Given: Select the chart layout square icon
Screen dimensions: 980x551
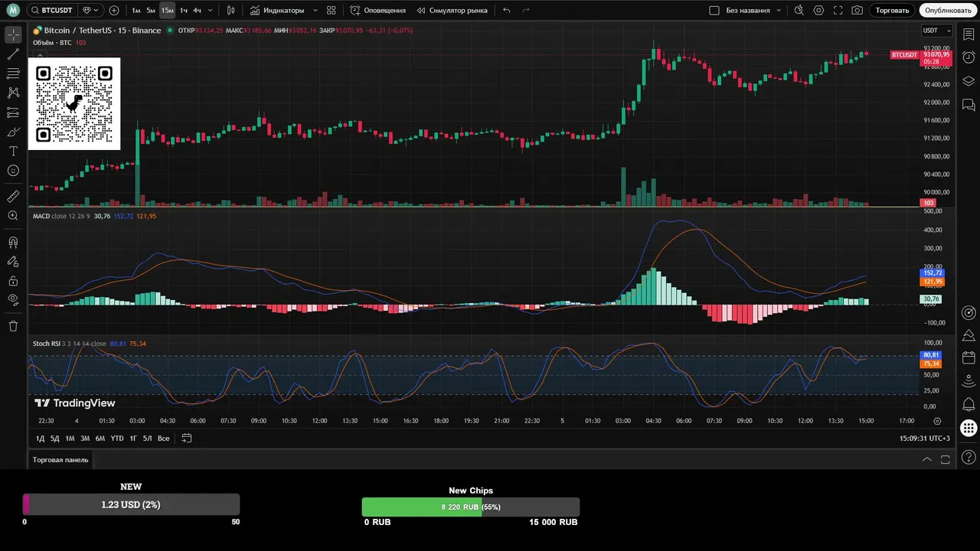Looking at the screenshot, I should point(714,11).
